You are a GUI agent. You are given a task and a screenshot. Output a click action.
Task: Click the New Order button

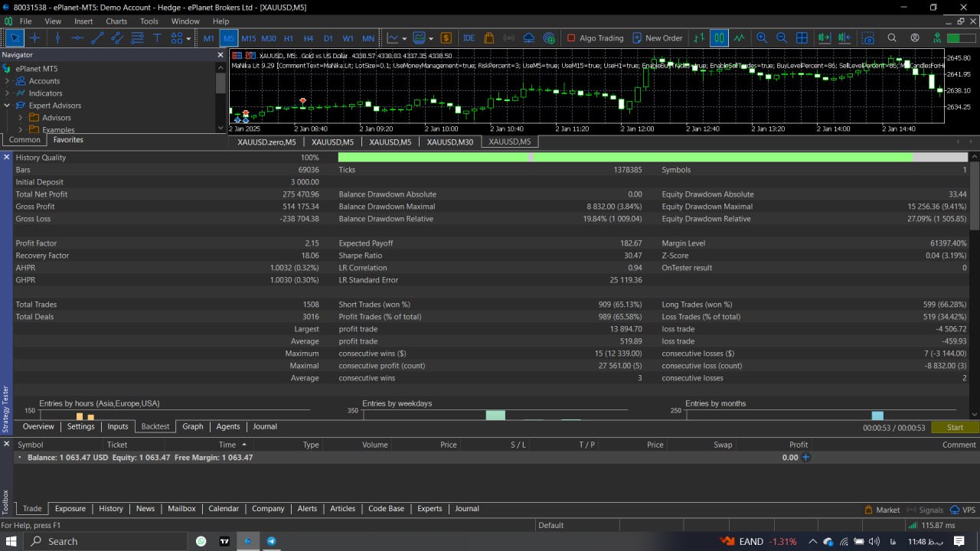pyautogui.click(x=657, y=37)
